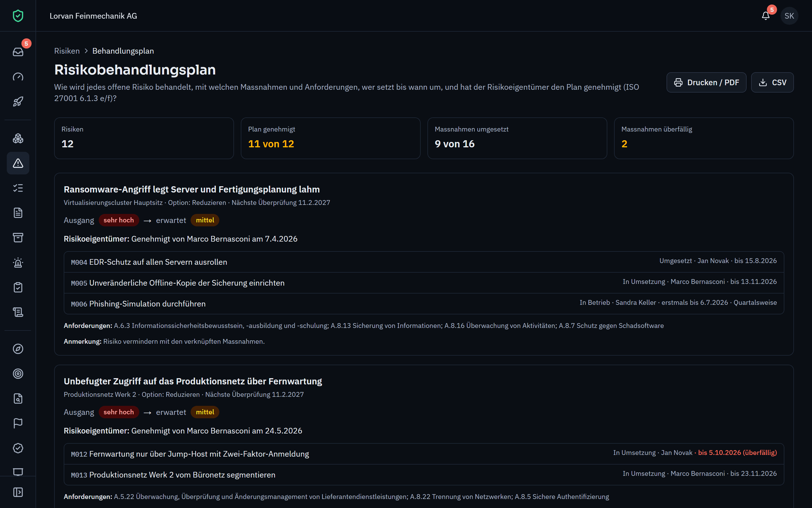This screenshot has width=812, height=508.
Task: Open measure M006 Phishing-Simulation row
Action: coord(424,303)
